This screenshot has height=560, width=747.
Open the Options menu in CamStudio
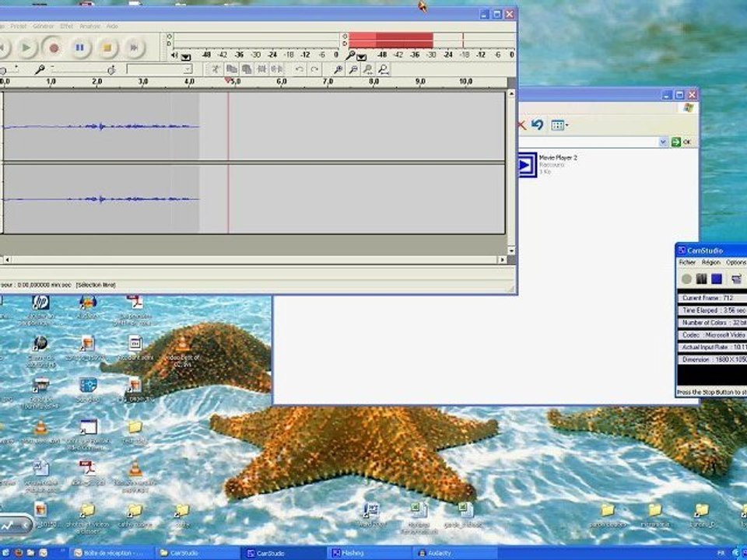pos(736,262)
